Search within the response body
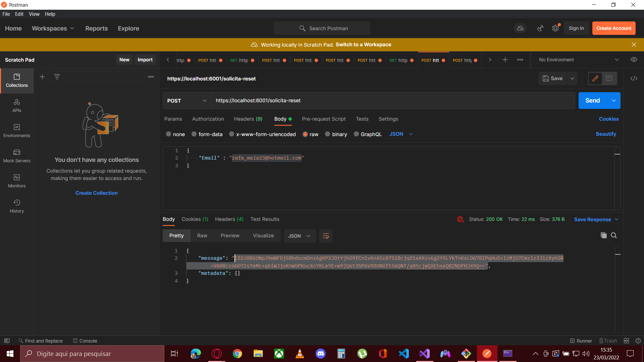This screenshot has height=362, width=644. (x=614, y=235)
